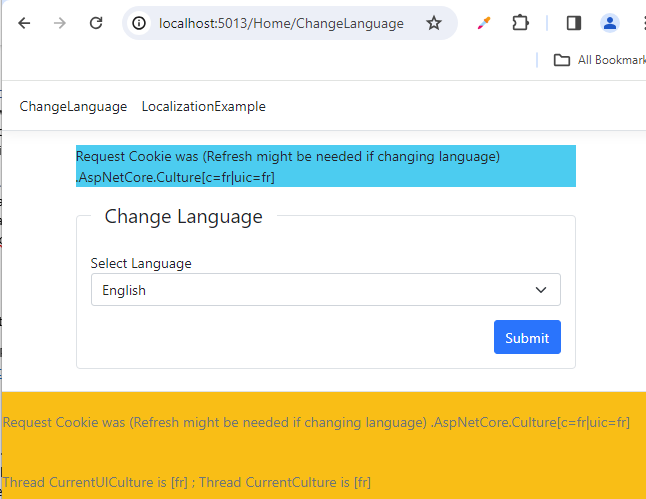This screenshot has width=646, height=499.
Task: Go back using the browser back arrow
Action: (24, 23)
